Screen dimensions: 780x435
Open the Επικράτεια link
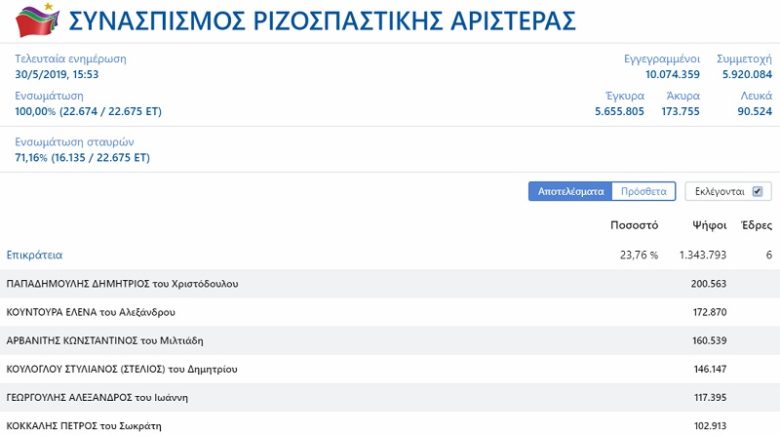point(34,255)
